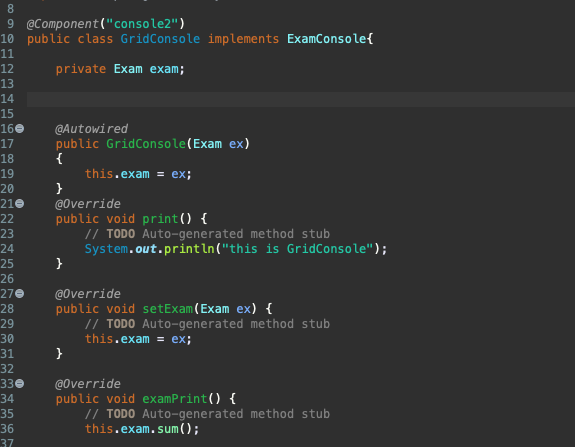Click 'this.exam = ex;' on line 30

tap(138, 339)
